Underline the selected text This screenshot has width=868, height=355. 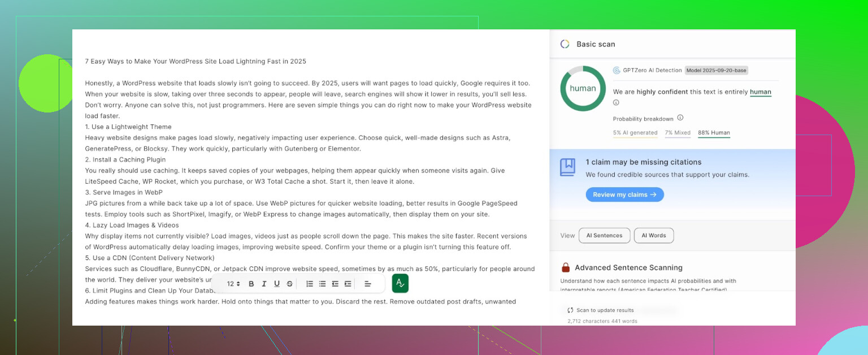pyautogui.click(x=277, y=284)
